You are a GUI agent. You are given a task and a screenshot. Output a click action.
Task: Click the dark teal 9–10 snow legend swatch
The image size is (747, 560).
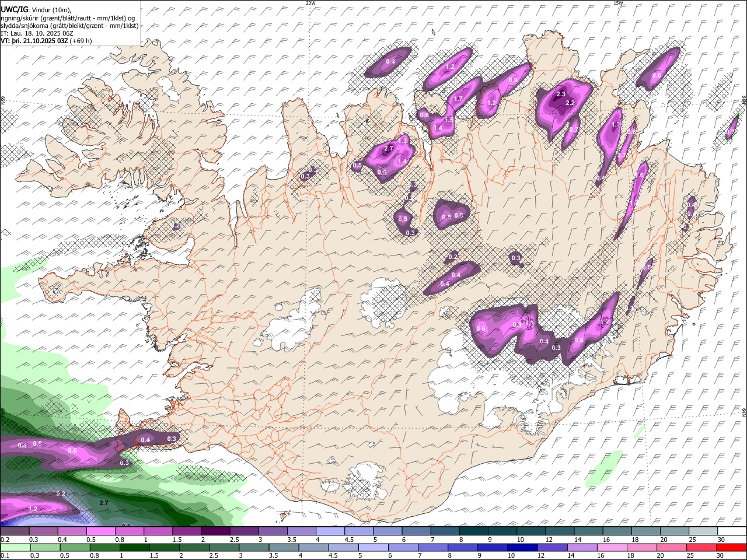502,531
